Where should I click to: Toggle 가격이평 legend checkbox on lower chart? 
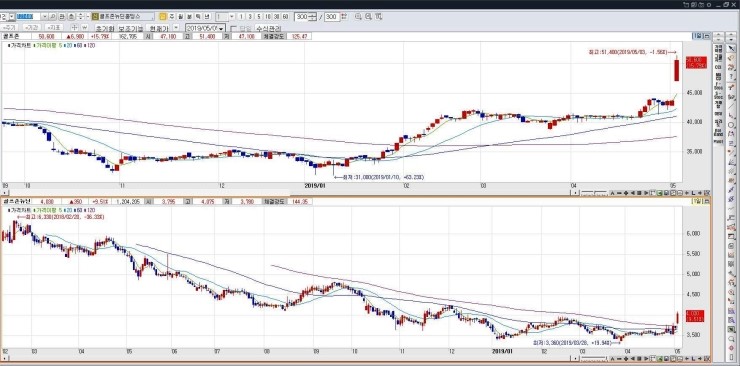[x=34, y=210]
